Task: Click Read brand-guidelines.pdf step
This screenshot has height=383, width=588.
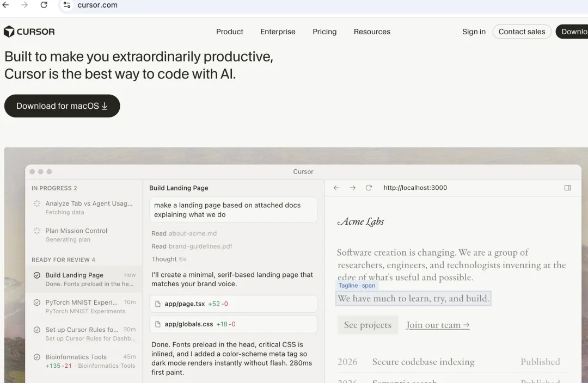Action: pyautogui.click(x=192, y=246)
